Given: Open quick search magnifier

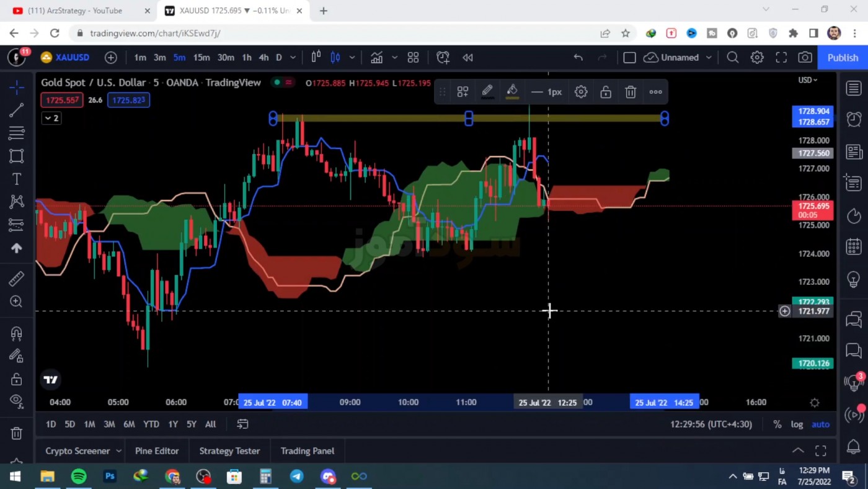Looking at the screenshot, I should click(732, 57).
